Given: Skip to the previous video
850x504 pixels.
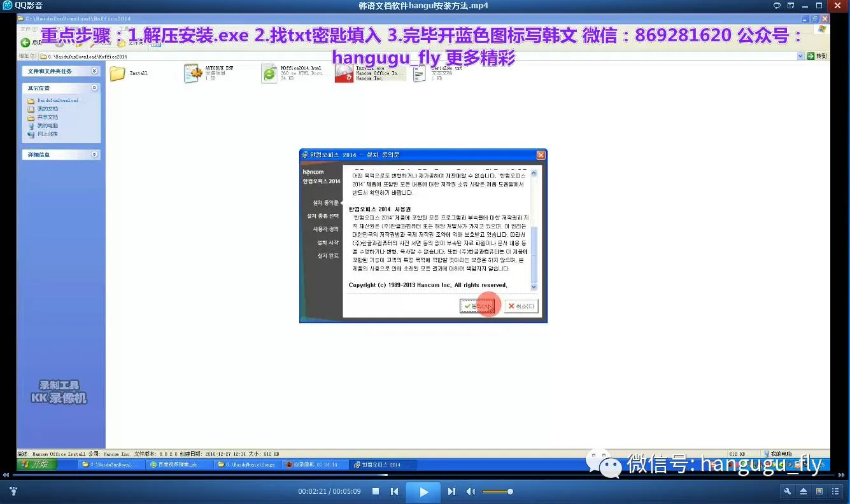Looking at the screenshot, I should coord(394,491).
